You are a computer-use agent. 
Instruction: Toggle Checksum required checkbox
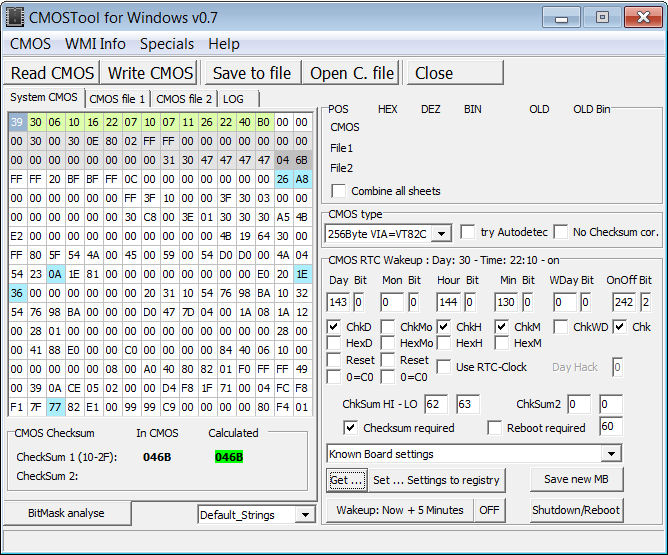point(350,428)
